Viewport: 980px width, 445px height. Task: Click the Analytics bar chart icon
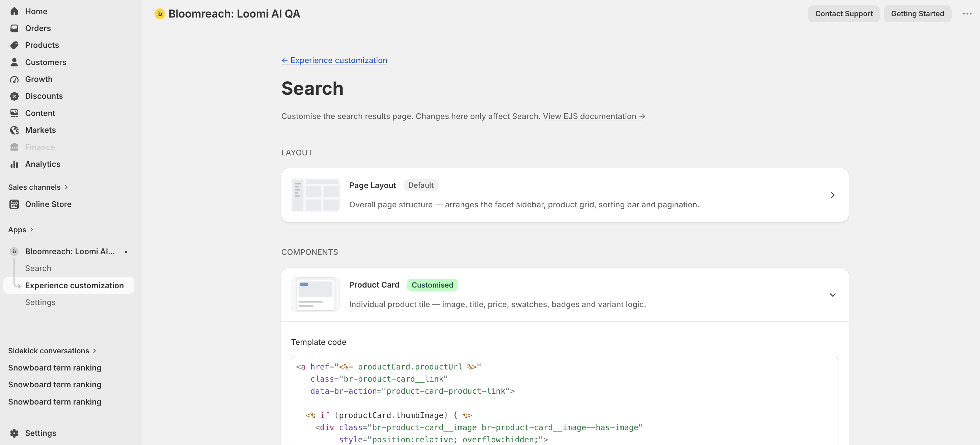coord(14,164)
